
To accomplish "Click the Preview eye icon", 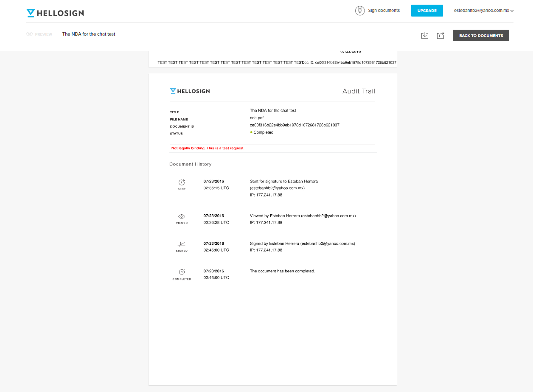I will coord(30,34).
